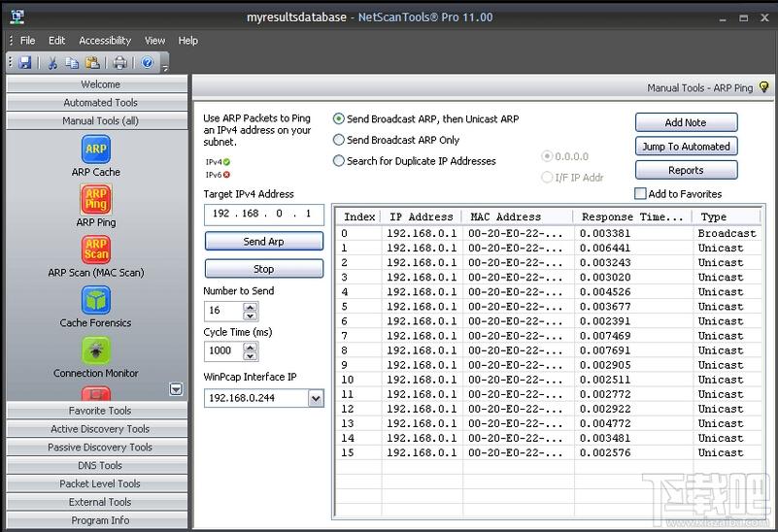This screenshot has width=778, height=532.
Task: Select result row with response 0.004526
Action: 549,291
